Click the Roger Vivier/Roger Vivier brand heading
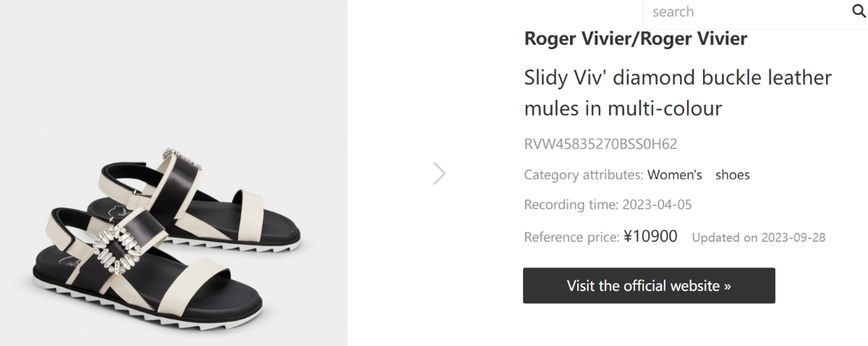This screenshot has width=868, height=346. [635, 39]
